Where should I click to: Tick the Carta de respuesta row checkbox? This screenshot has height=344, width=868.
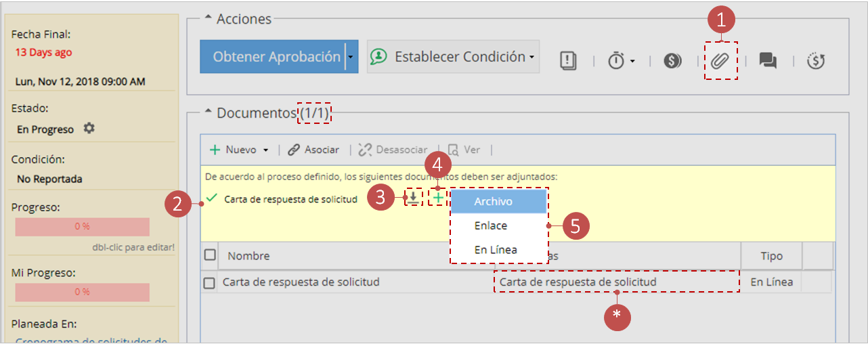(x=210, y=282)
